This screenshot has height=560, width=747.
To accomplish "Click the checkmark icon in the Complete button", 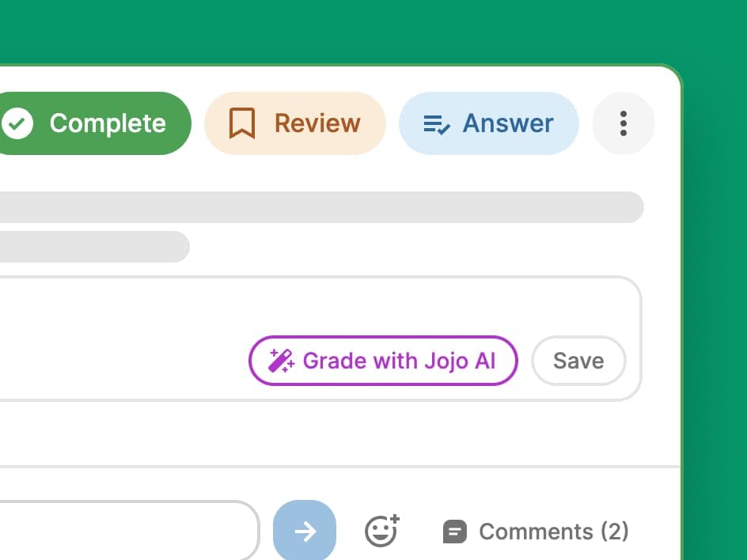I will (x=17, y=123).
